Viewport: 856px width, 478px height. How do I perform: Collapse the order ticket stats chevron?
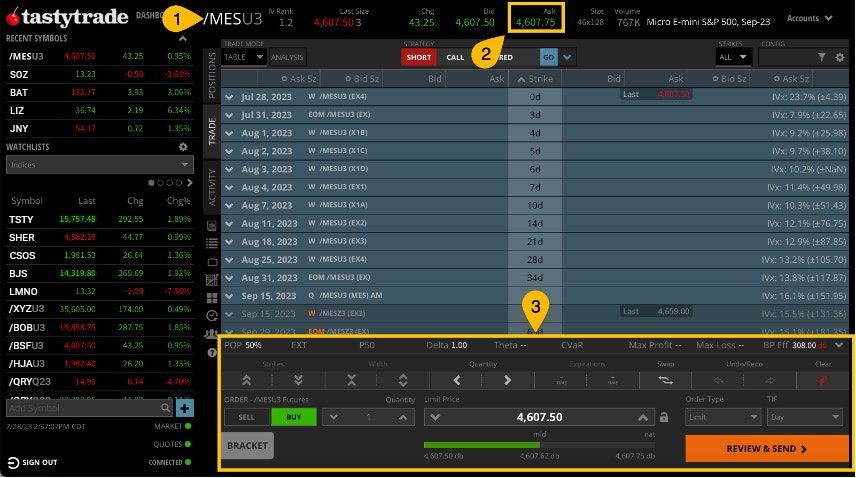click(x=839, y=345)
